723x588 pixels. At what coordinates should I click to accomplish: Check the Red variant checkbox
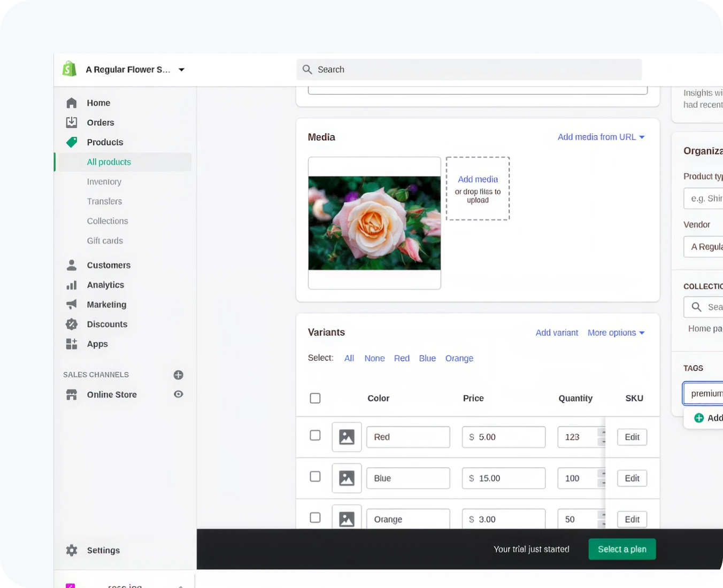[x=316, y=436]
